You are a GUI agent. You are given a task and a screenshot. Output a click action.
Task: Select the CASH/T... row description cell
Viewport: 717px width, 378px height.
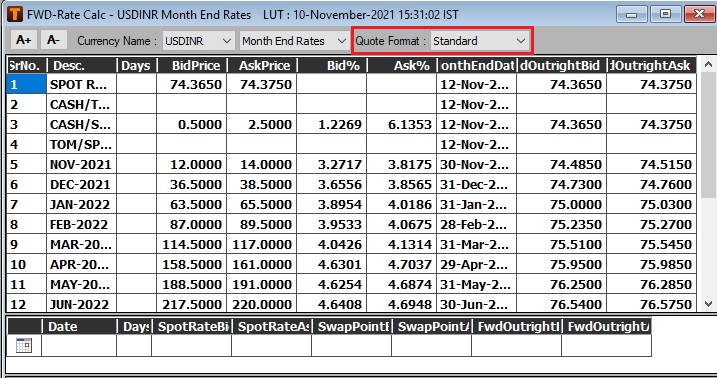pos(81,104)
